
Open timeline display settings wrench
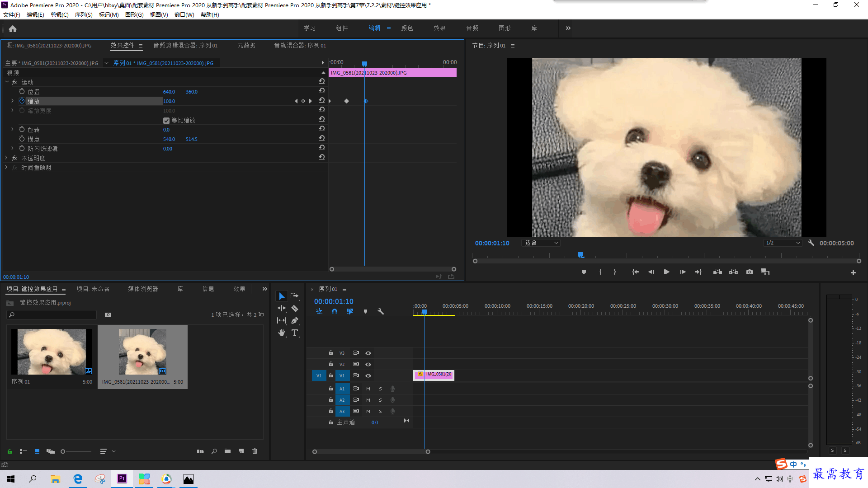click(x=381, y=311)
